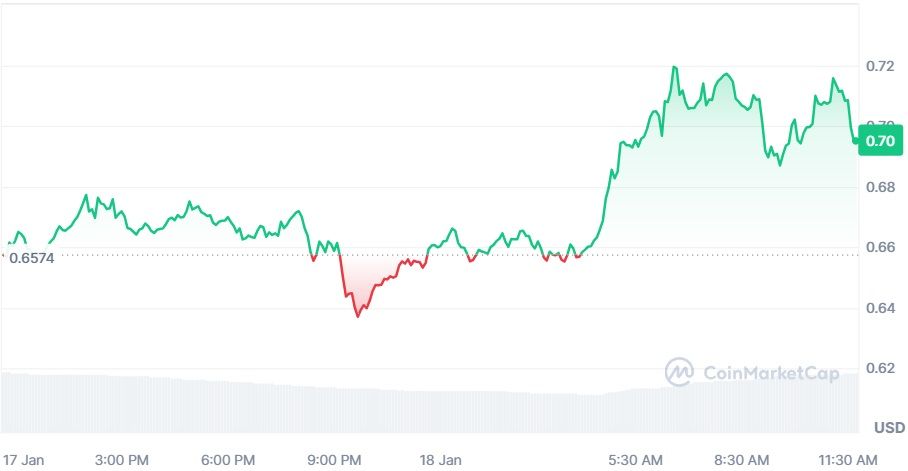
Task: Click the 0.64 price axis label
Action: (880, 308)
